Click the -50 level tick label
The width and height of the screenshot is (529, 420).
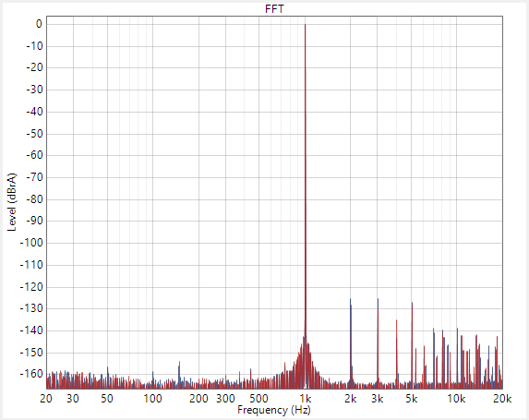tap(35, 134)
